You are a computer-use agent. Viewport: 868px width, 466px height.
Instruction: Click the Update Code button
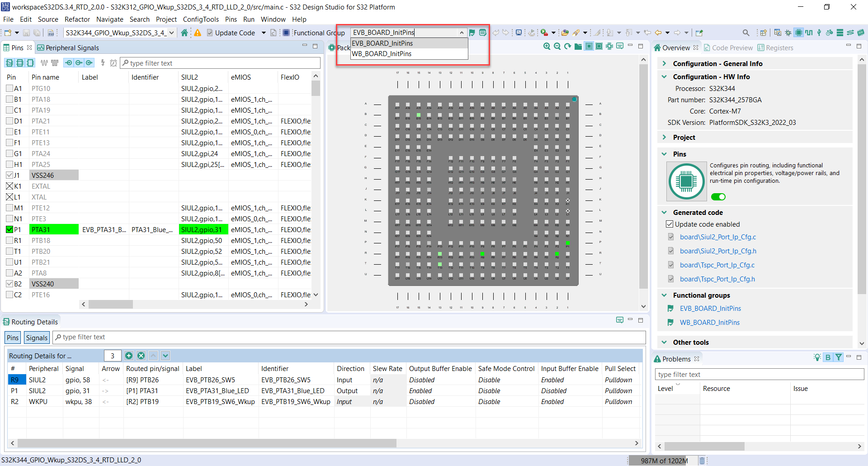(231, 33)
